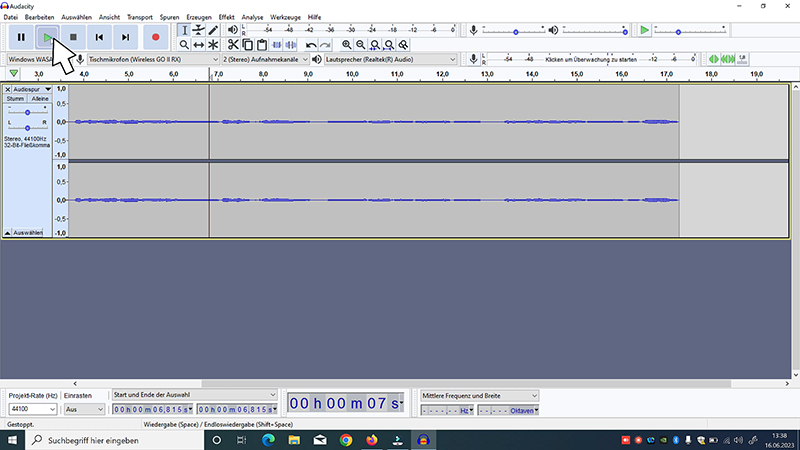
Task: Copy selection with the copy icon
Action: coord(247,45)
